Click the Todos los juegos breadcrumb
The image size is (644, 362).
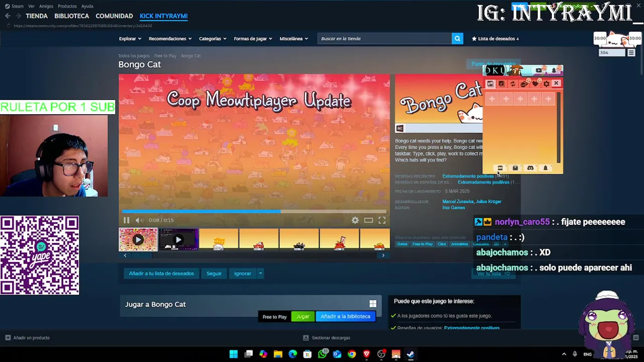[x=134, y=56]
